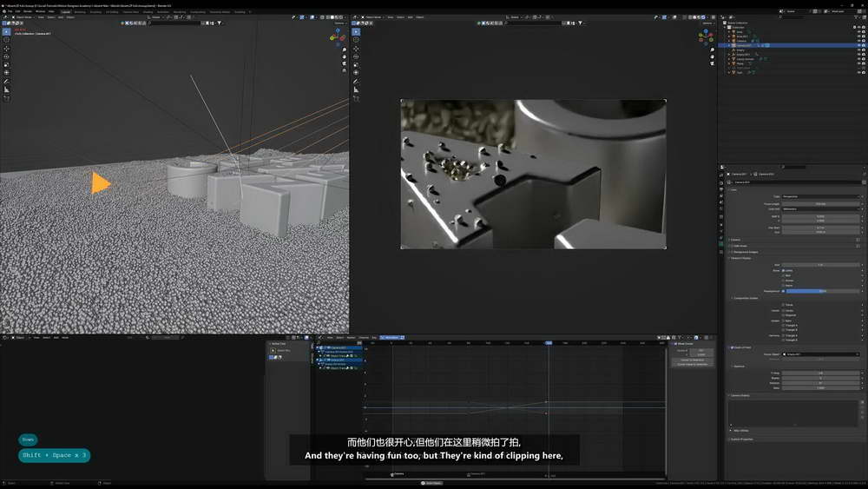
Task: Click Cursor to Selection in graph editor
Action: (x=692, y=360)
